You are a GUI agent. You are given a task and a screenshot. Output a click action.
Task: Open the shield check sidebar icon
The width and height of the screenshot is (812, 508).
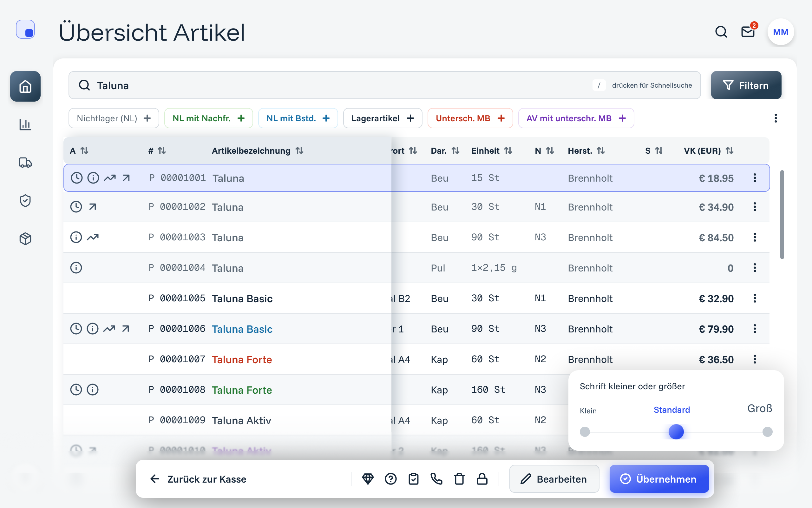pos(25,201)
